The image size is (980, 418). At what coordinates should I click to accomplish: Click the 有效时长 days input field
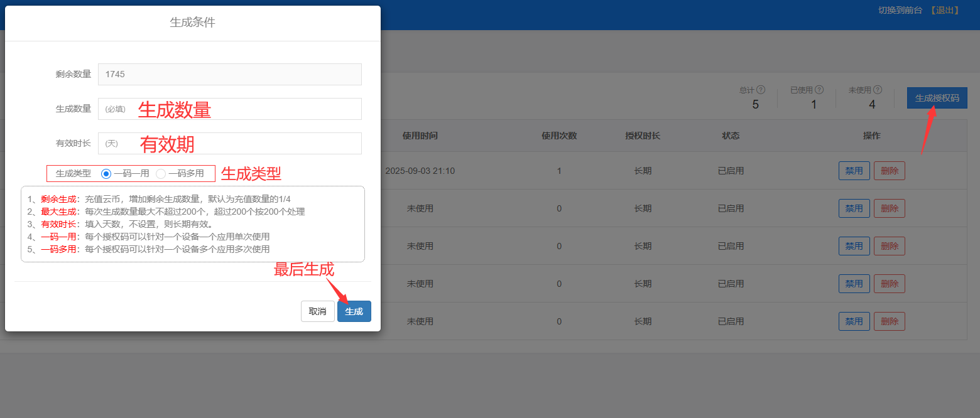click(x=230, y=143)
